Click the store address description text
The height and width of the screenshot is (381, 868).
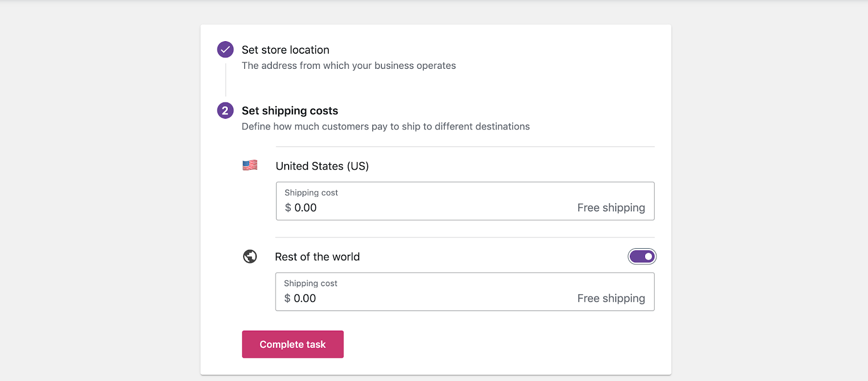348,66
